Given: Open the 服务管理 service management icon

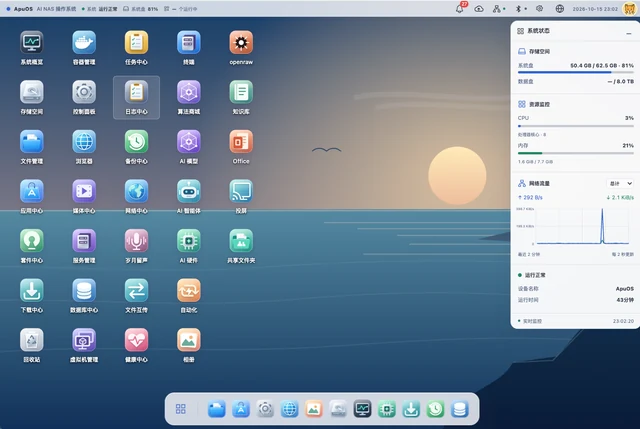Looking at the screenshot, I should tap(84, 241).
